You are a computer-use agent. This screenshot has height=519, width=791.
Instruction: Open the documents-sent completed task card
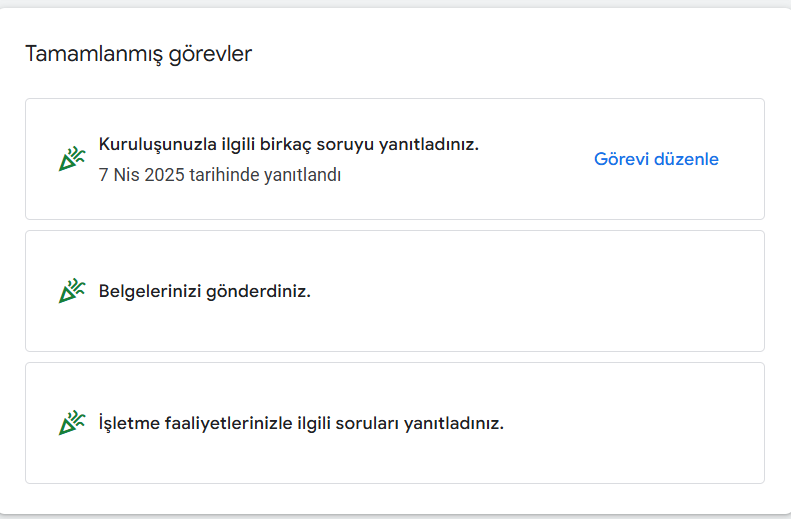(395, 291)
